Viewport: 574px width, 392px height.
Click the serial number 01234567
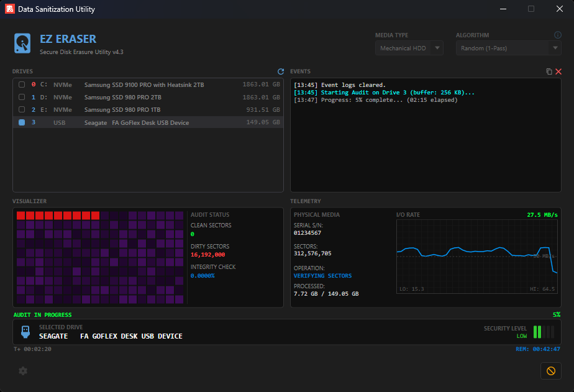click(x=307, y=233)
